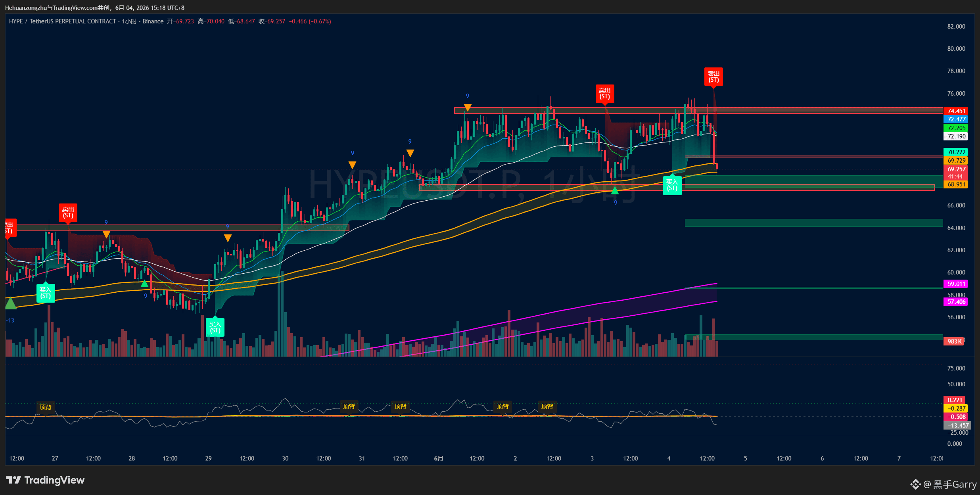Viewport: 980px width, 495px height.
Task: Click the HYPE / TetherUS PERPETUAL CONTRACT title
Action: click(63, 21)
